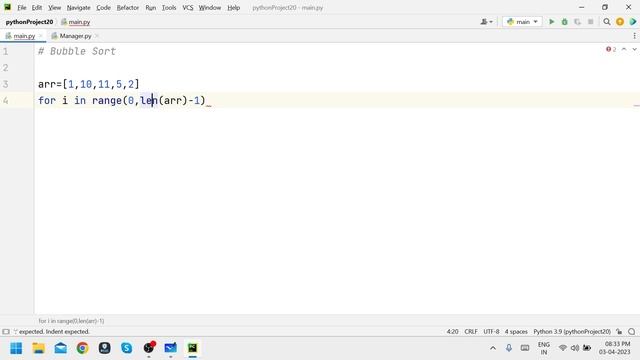Change CRLF line separator in status bar

(471, 331)
